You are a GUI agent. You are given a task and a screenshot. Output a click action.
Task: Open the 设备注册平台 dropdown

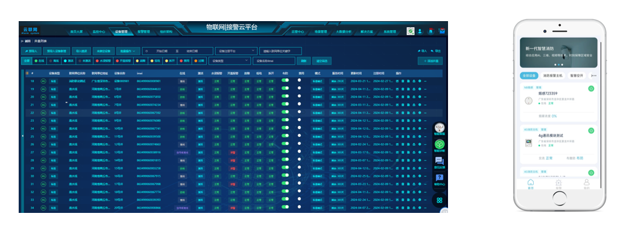point(236,51)
